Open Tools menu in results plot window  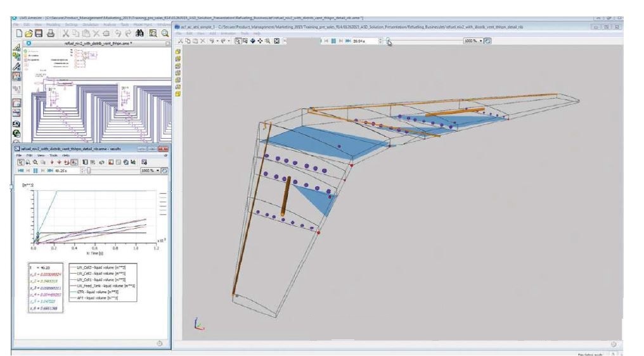(53, 156)
